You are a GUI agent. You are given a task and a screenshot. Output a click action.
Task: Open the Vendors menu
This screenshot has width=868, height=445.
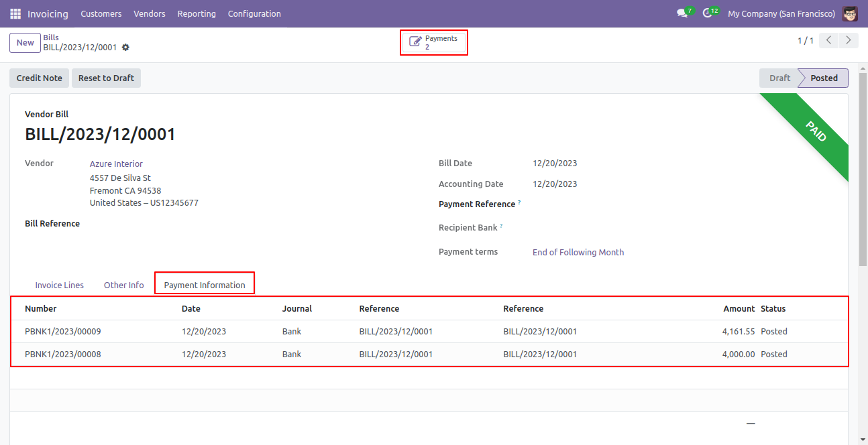150,13
